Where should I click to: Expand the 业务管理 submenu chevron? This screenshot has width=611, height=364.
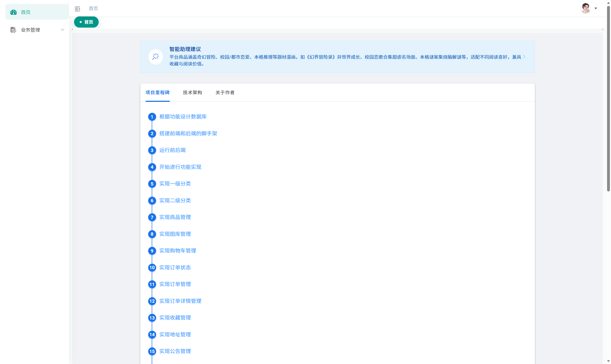(62, 30)
